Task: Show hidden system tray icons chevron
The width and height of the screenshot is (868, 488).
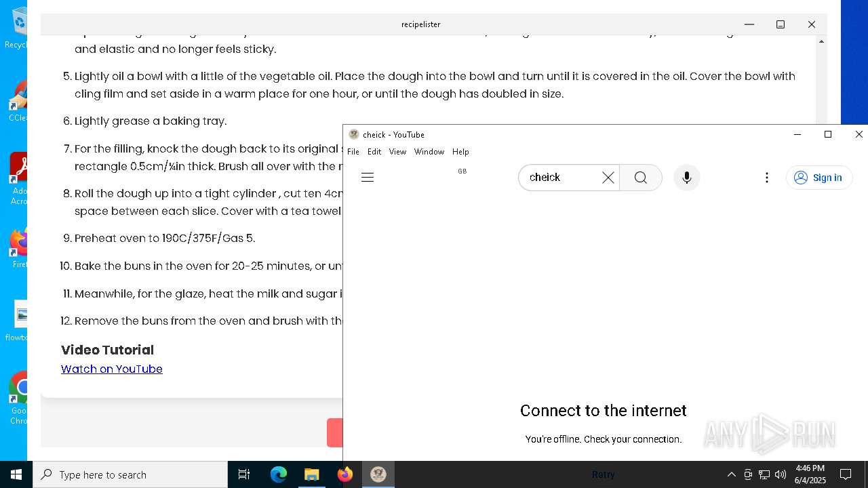Action: tap(731, 474)
